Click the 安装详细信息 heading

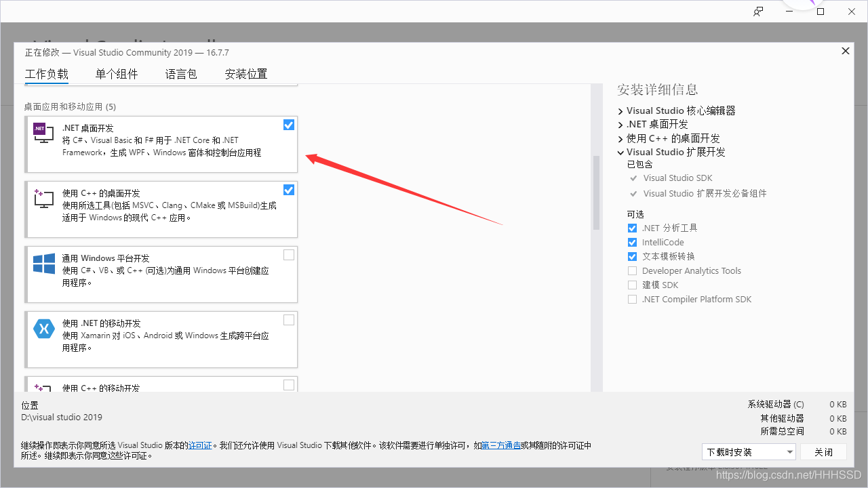coord(657,89)
